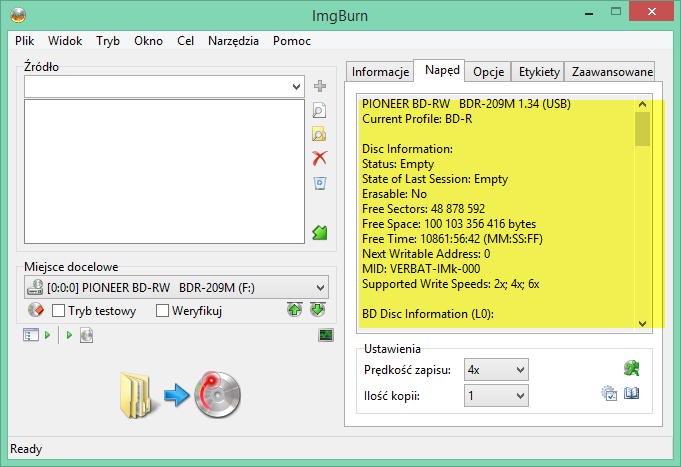
Task: Click the 'Erasable: No' line
Action: point(394,194)
